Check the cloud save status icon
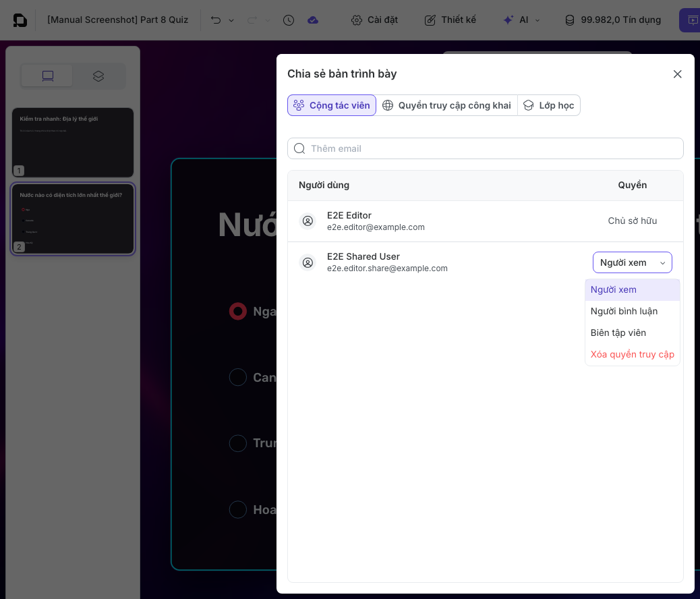Viewport: 700px width, 599px height. tap(313, 20)
